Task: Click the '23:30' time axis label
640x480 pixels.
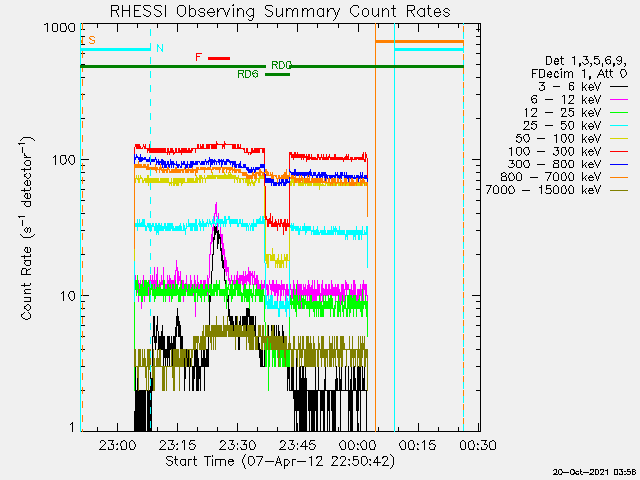Action: coord(238,445)
